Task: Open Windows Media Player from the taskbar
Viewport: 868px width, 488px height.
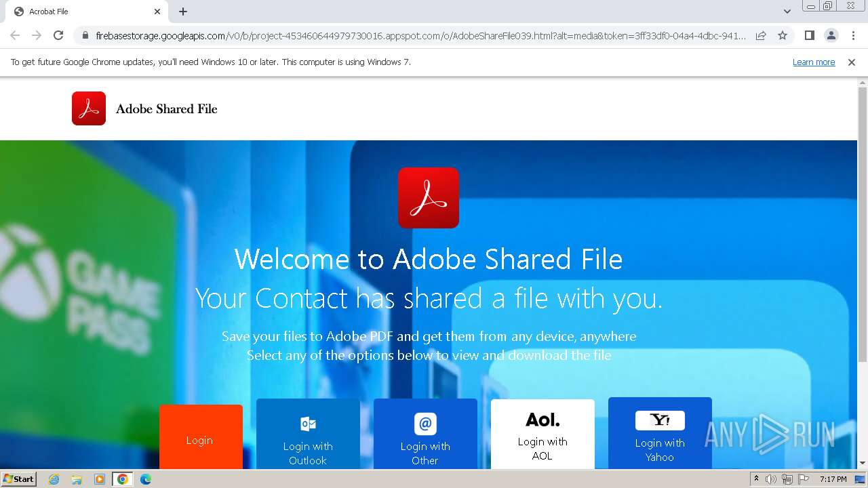Action: click(100, 479)
